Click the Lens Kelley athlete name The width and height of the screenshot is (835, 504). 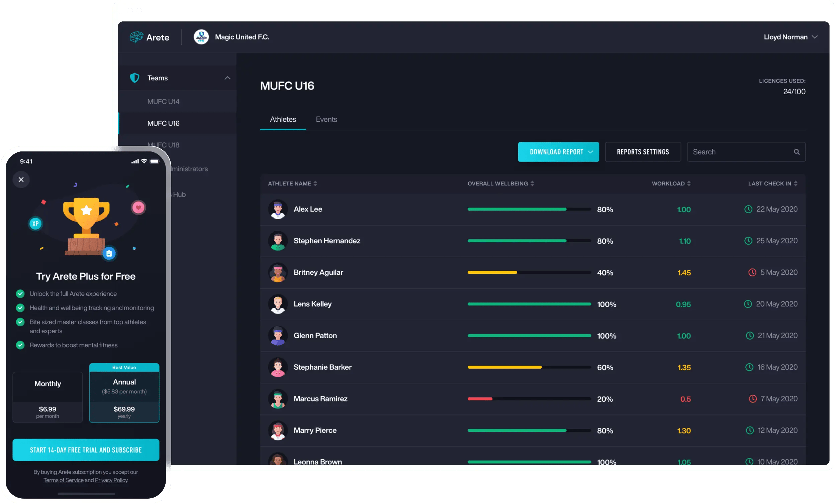(x=312, y=304)
